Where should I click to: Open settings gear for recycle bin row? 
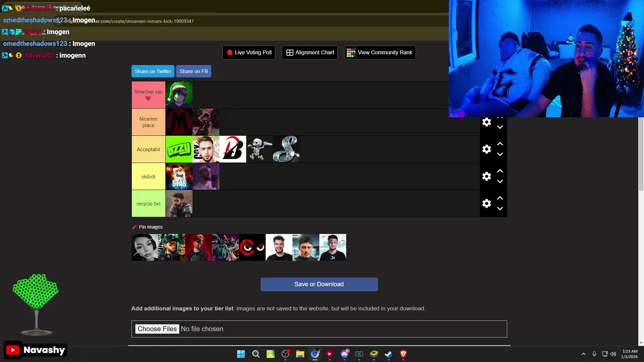(x=487, y=204)
